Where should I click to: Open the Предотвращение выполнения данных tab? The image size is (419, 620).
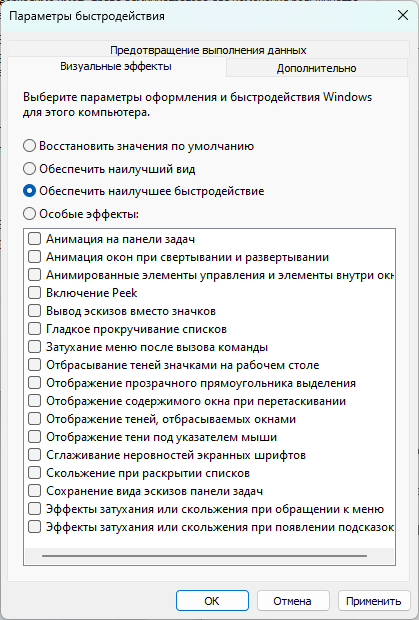coord(208,50)
